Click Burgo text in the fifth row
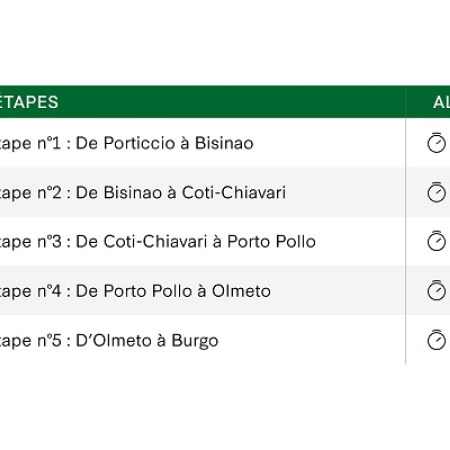450x450 pixels. [195, 341]
